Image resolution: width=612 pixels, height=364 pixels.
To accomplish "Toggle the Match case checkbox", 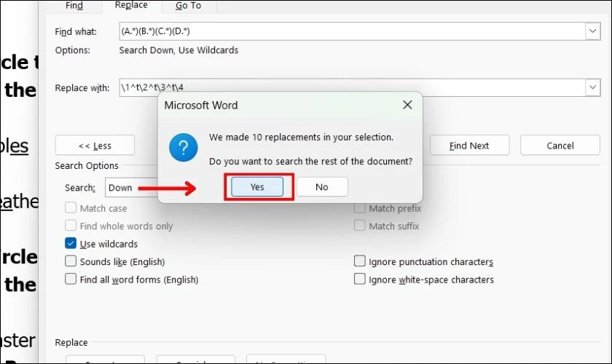I will click(x=71, y=207).
